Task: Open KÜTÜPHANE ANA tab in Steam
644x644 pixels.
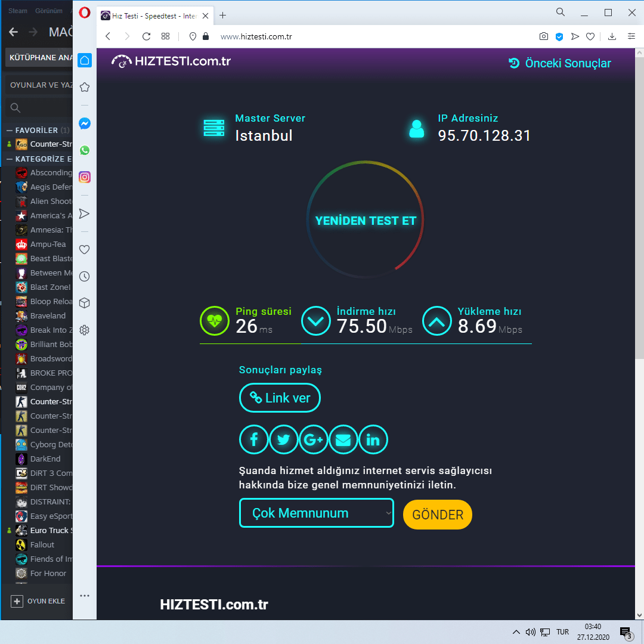Action: pos(39,57)
